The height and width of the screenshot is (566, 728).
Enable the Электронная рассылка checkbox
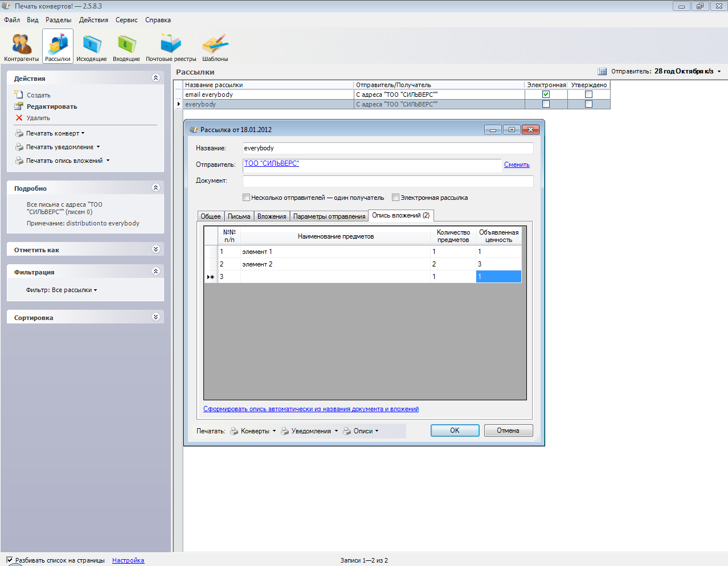[395, 198]
